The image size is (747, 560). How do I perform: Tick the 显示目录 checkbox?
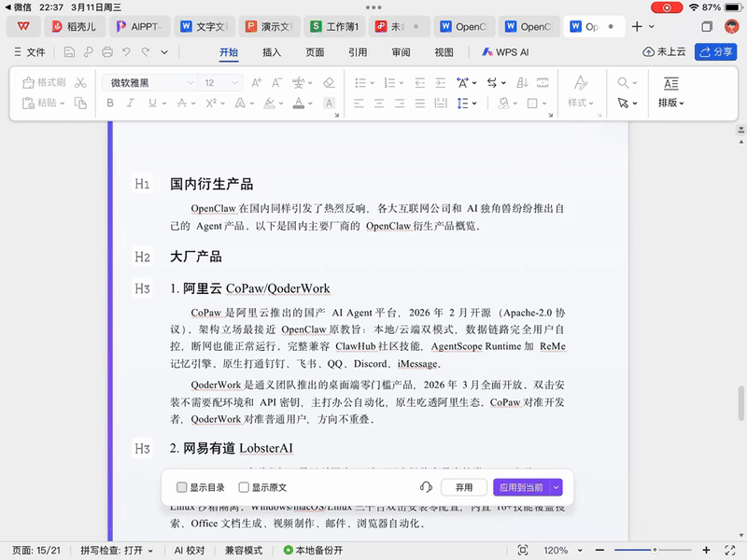[x=181, y=487]
